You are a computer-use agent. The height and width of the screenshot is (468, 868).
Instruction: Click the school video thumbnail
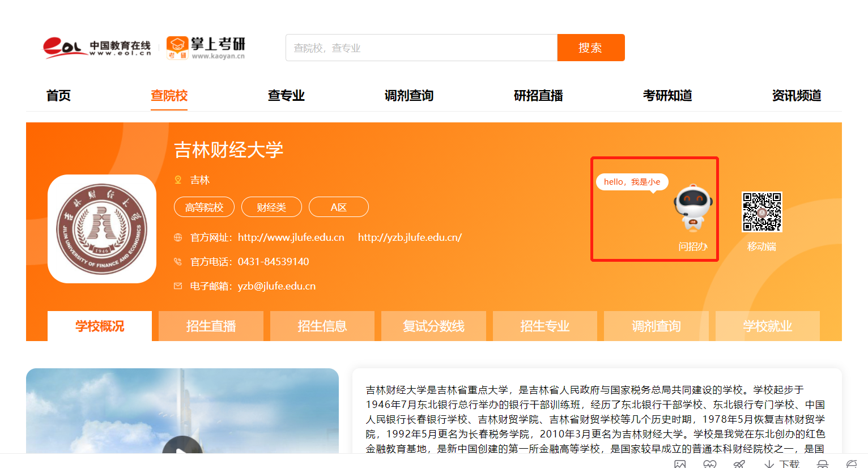tap(182, 411)
